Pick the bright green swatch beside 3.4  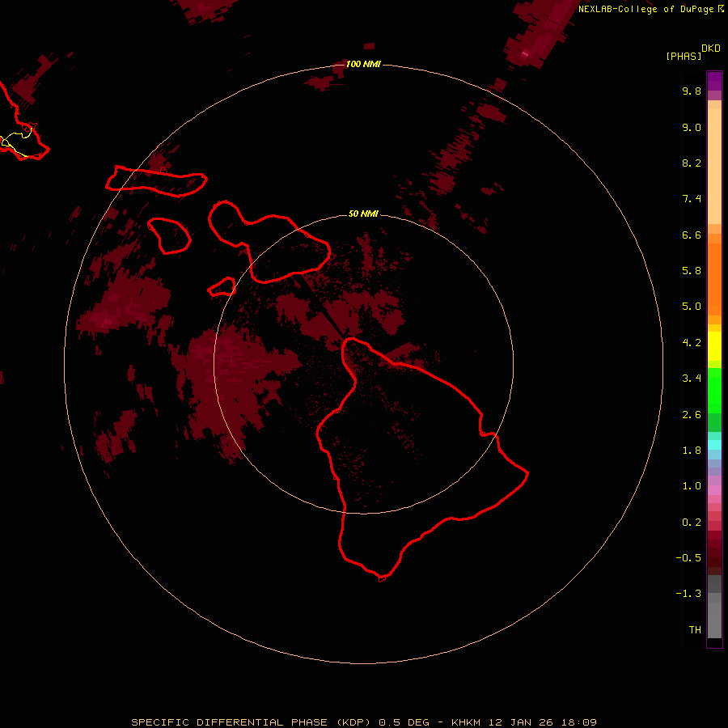click(x=714, y=390)
